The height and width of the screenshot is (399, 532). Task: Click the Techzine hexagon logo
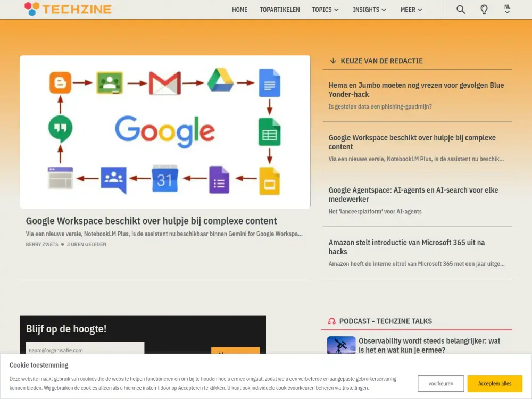click(30, 9)
